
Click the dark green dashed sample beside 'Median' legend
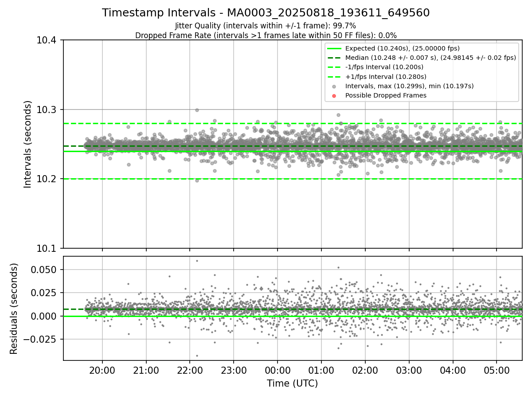(x=334, y=58)
